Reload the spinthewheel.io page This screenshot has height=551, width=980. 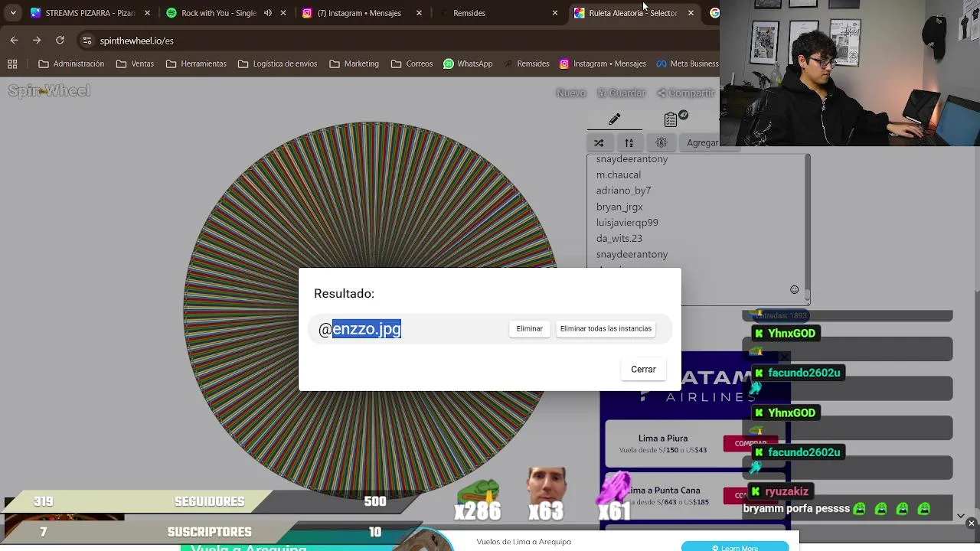[x=60, y=40]
